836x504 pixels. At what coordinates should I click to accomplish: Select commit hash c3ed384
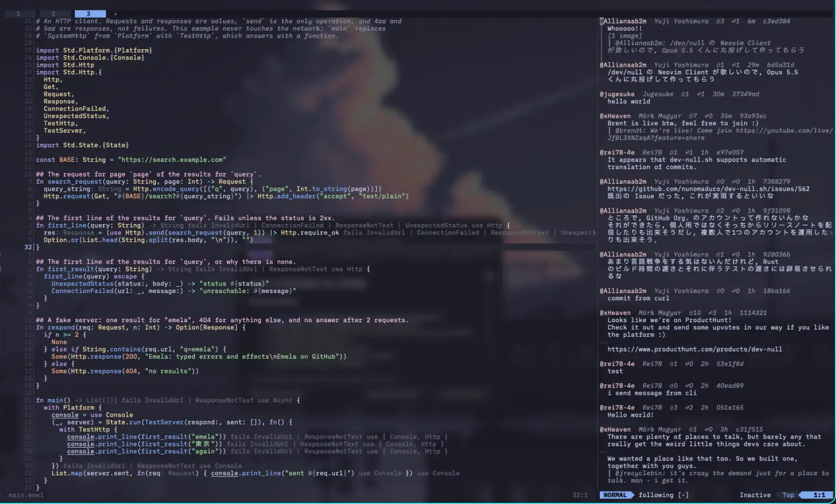pyautogui.click(x=776, y=21)
